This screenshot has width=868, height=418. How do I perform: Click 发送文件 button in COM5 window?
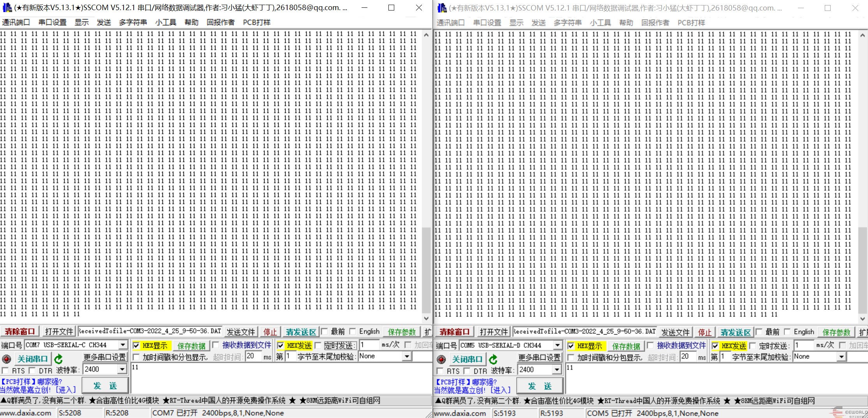click(676, 332)
